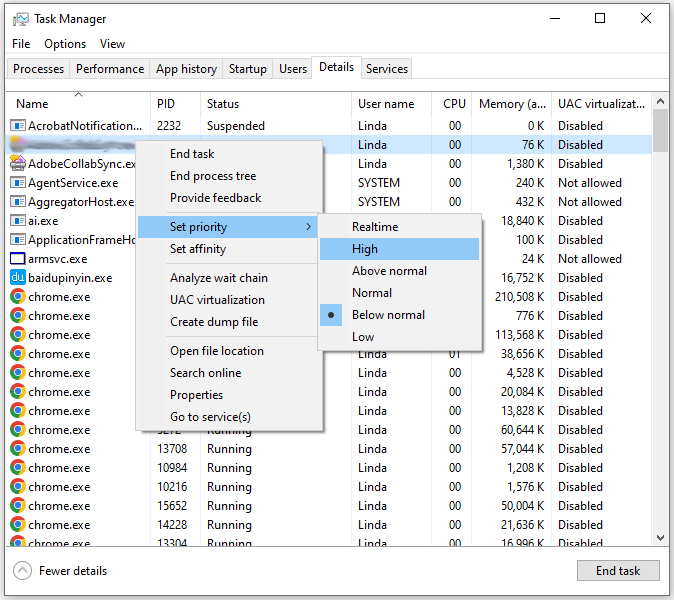The width and height of the screenshot is (674, 600).
Task: Click the Task Manager title bar icon
Action: coord(20,19)
